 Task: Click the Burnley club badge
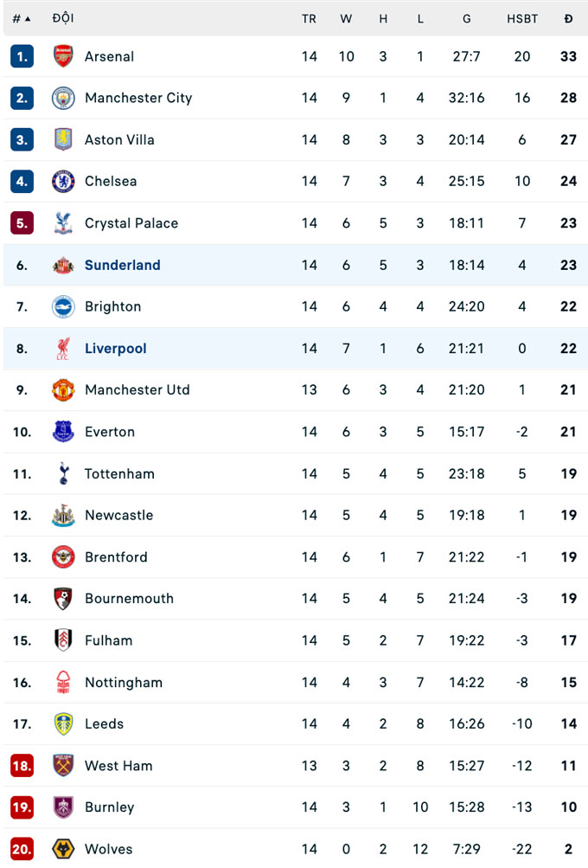(62, 807)
